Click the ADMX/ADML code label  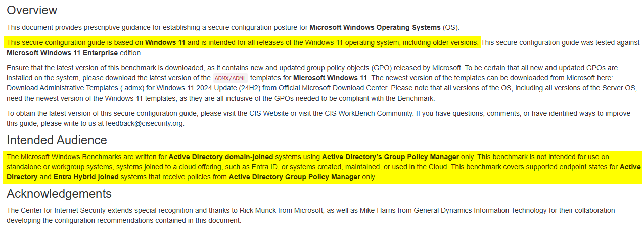229,78
